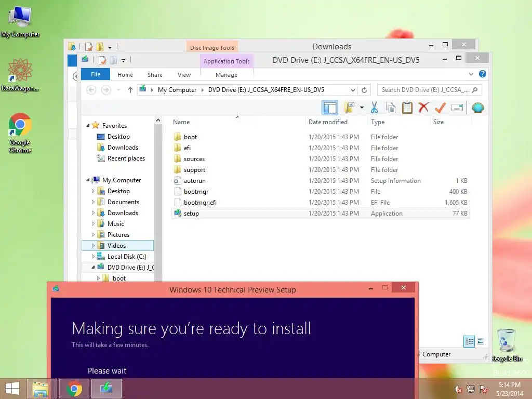Toggle the navigation pane layout button
Viewport: 532px width, 399px height.
pos(330,108)
